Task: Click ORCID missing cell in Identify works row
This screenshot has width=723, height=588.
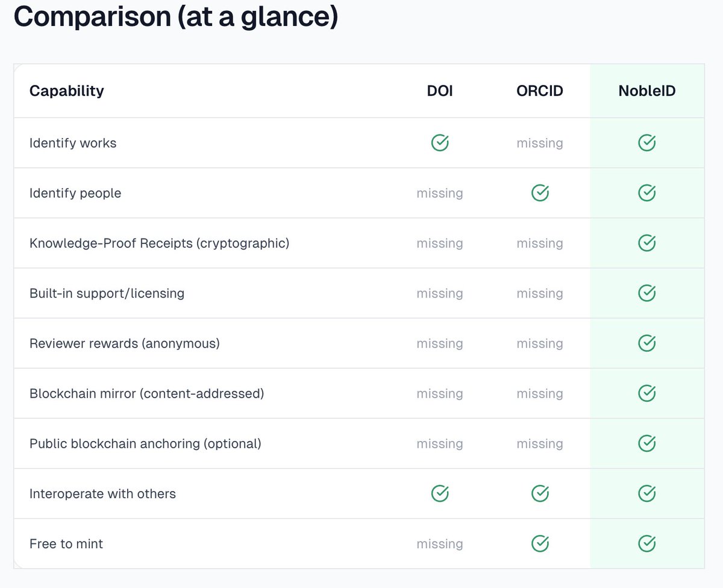Action: point(540,143)
